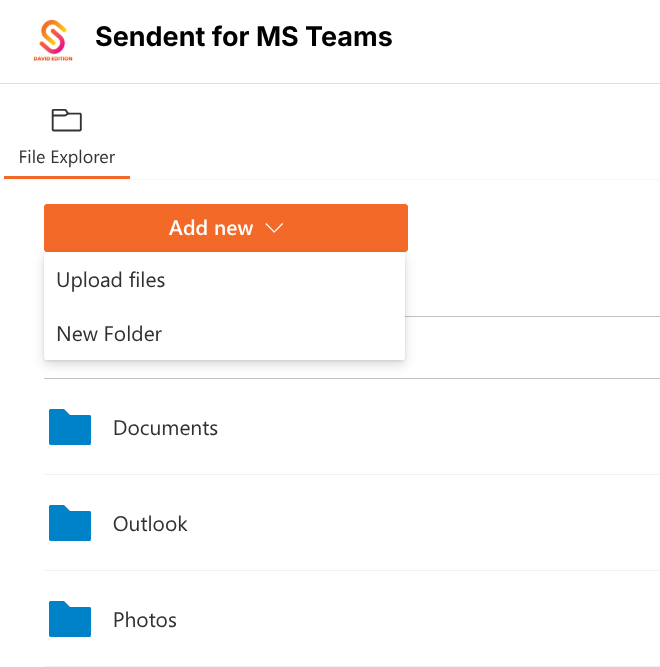Click the Photos folder icon
This screenshot has height=667, width=660.
click(70, 620)
